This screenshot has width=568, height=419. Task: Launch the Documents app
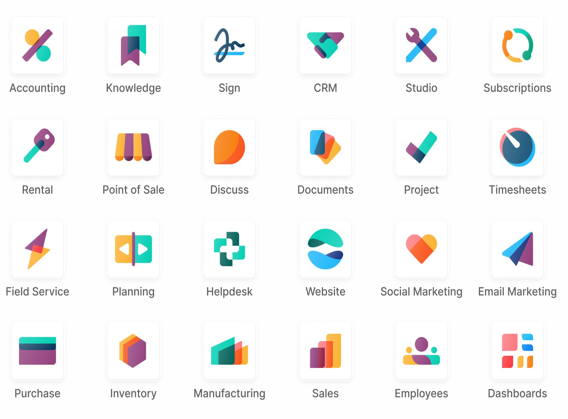point(325,147)
